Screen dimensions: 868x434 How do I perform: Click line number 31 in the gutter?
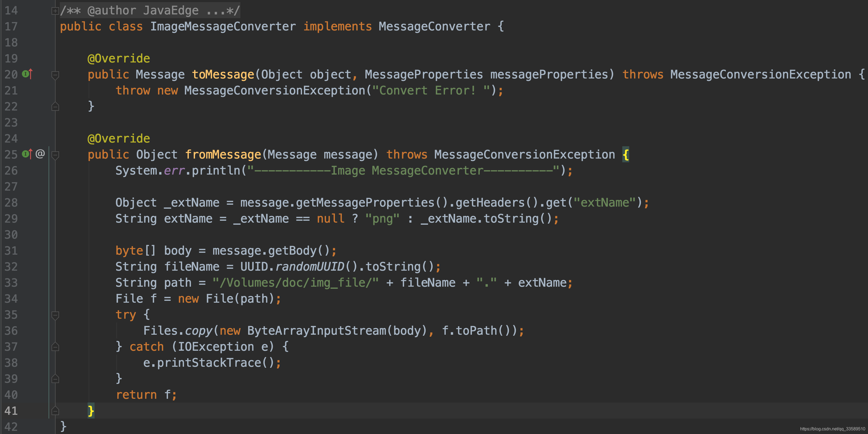coord(11,251)
